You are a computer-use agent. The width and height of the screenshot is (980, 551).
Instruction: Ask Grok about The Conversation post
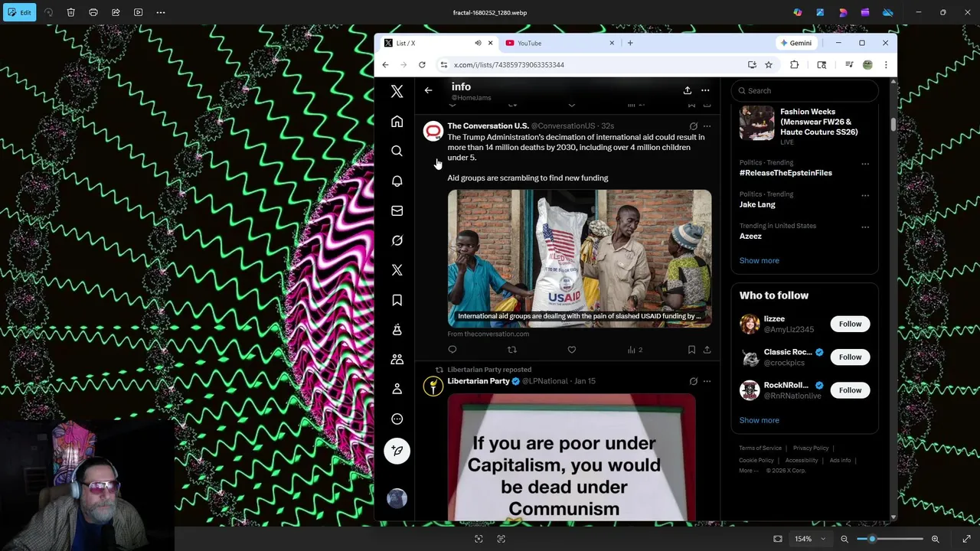(x=693, y=126)
